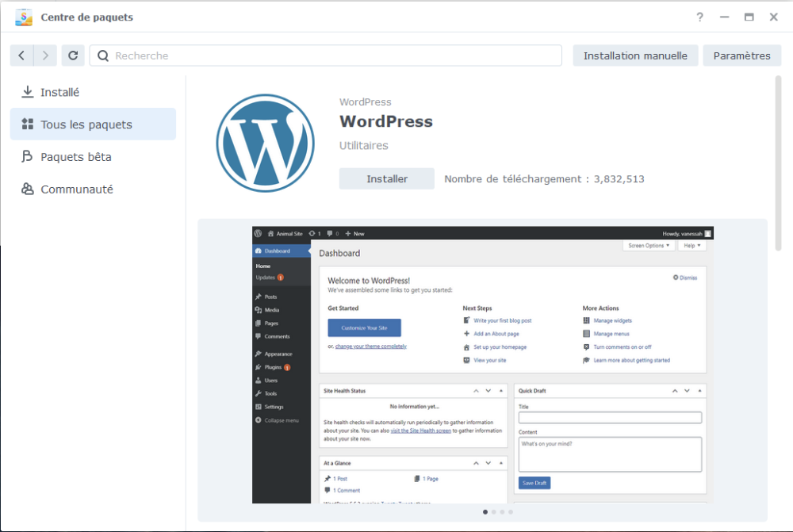
Task: Click the WordPress dashboard screenshot preview
Action: (x=483, y=365)
